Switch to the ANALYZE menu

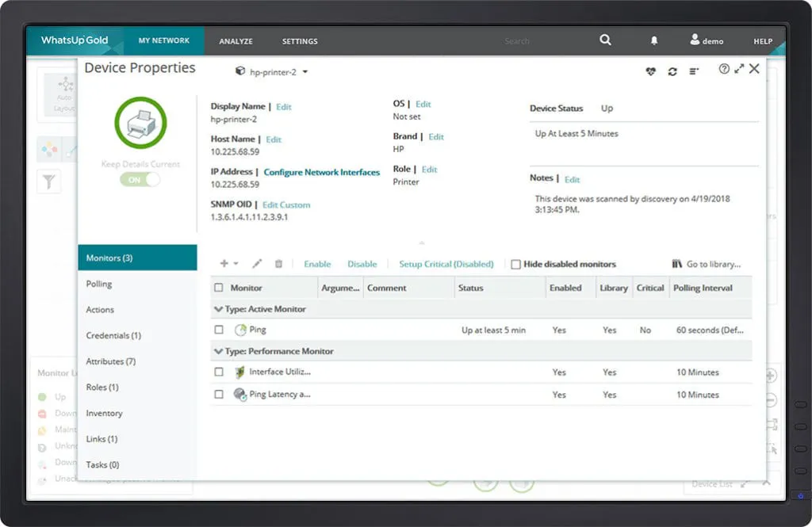[235, 40]
